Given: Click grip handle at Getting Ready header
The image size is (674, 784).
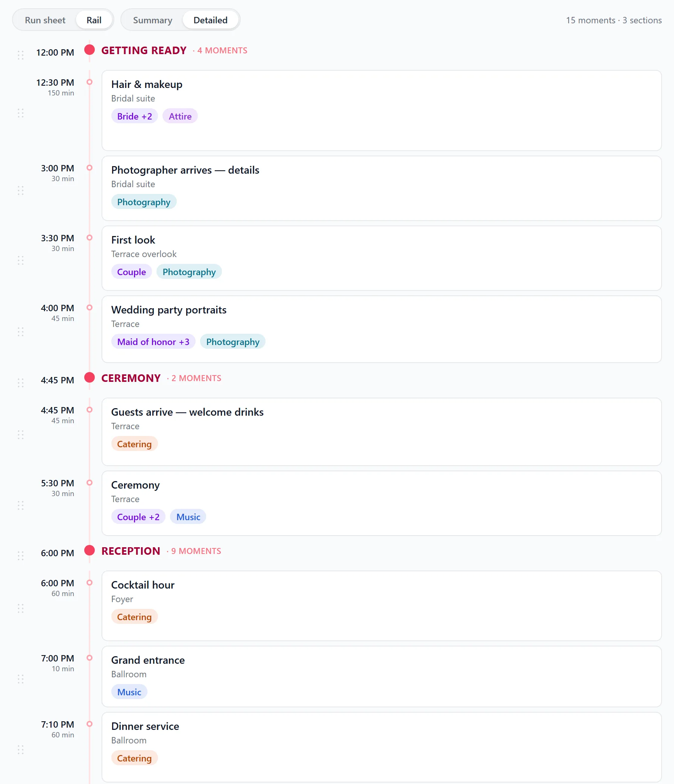Looking at the screenshot, I should click(x=20, y=55).
